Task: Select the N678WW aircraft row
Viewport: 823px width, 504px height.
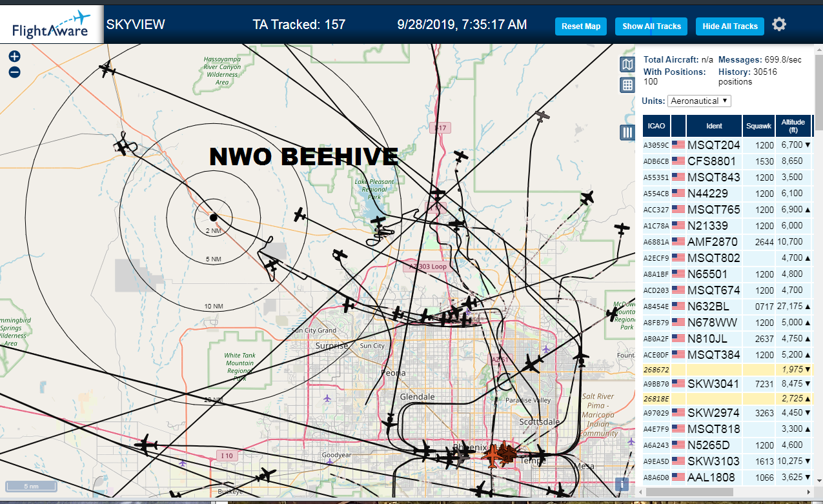Action: point(727,322)
